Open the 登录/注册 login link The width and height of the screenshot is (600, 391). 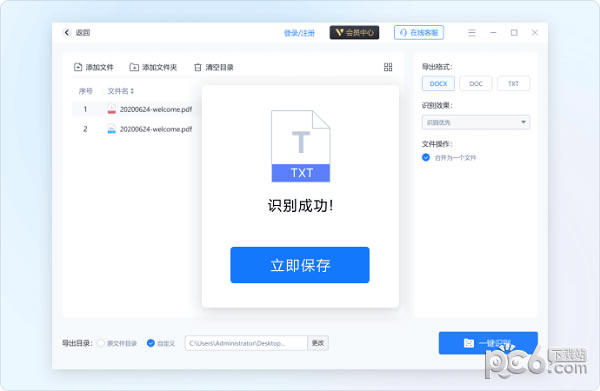299,33
